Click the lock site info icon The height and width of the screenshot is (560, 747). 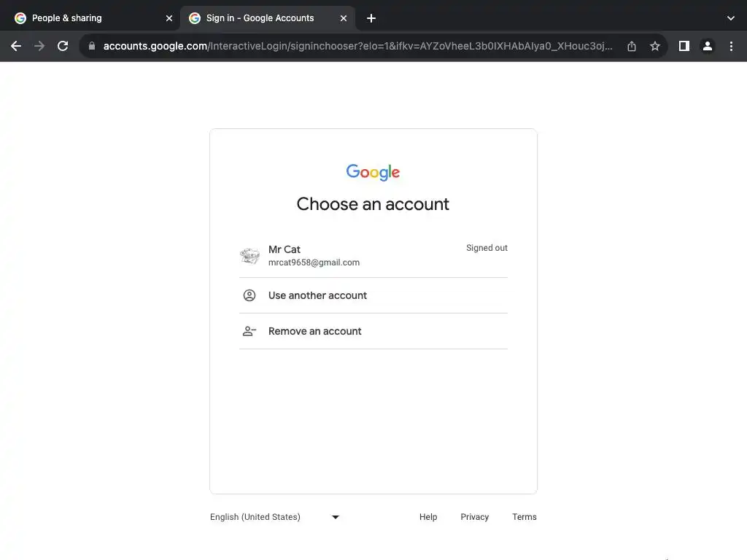92,46
